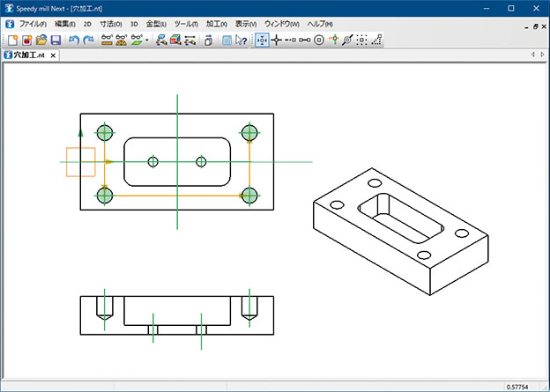Open the calculator tool
The height and width of the screenshot is (392, 550).
pos(227,41)
